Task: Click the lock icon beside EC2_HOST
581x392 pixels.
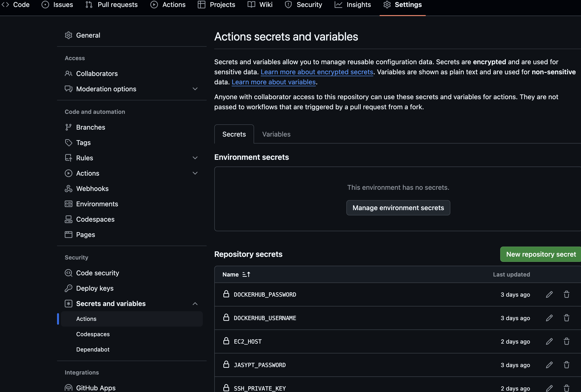Action: (x=226, y=341)
